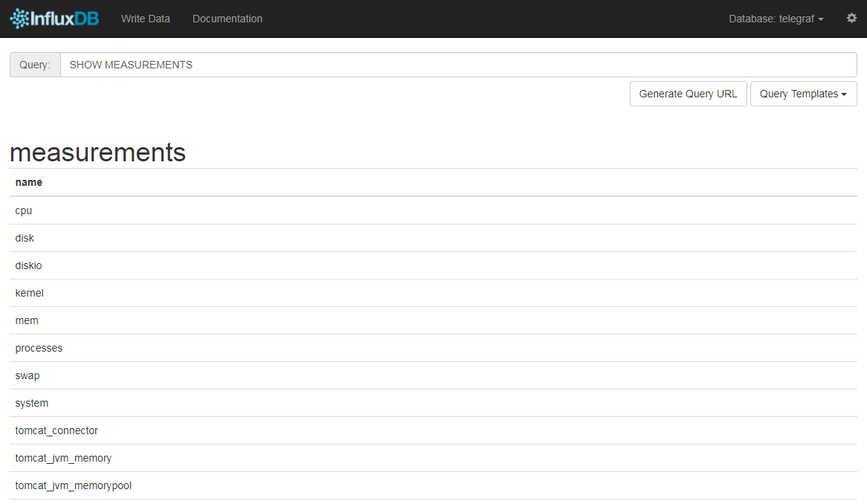
Task: Select the mem measurement row
Action: [x=27, y=320]
